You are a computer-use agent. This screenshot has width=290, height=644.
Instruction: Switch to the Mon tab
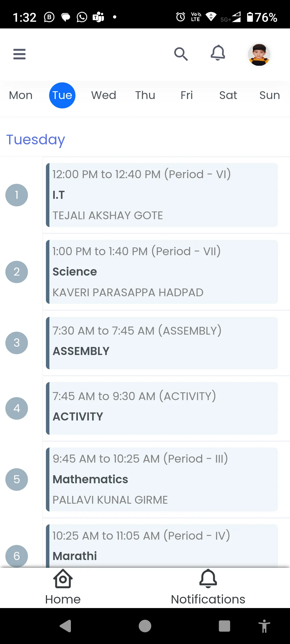(x=21, y=95)
